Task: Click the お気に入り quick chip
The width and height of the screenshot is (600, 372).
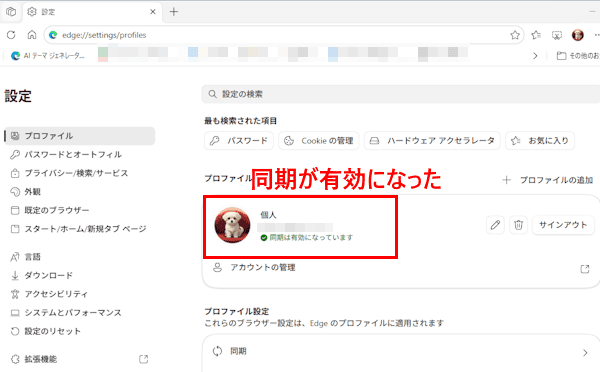Action: (x=540, y=141)
